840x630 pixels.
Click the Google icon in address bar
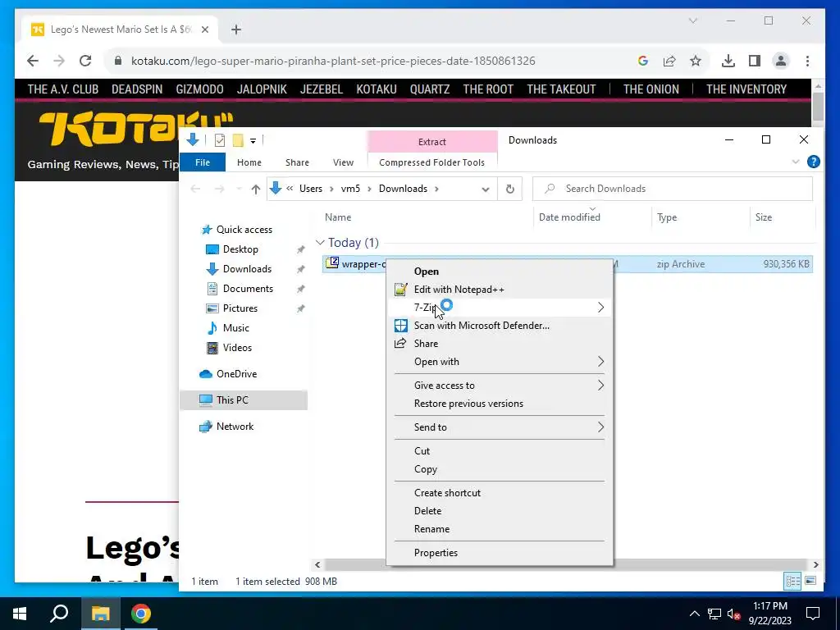click(x=643, y=61)
